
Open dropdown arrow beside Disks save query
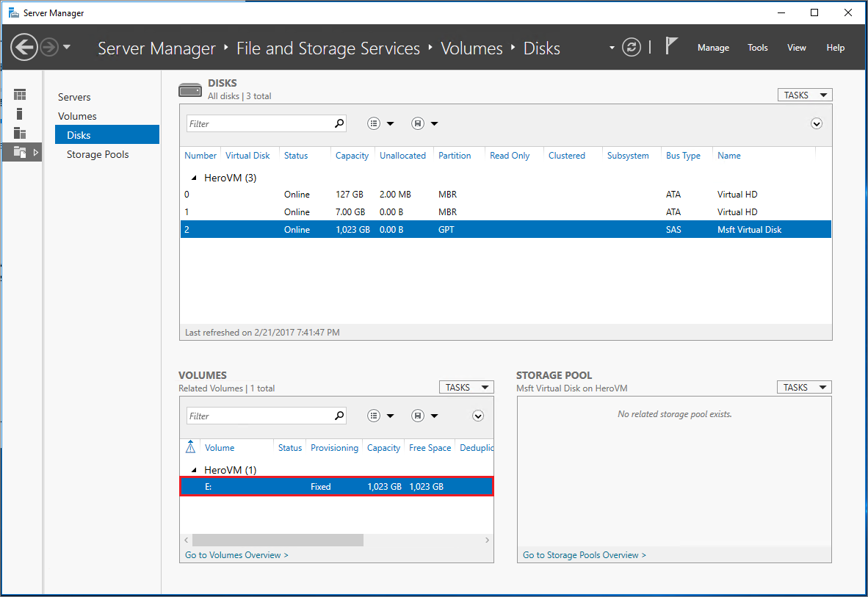[435, 124]
